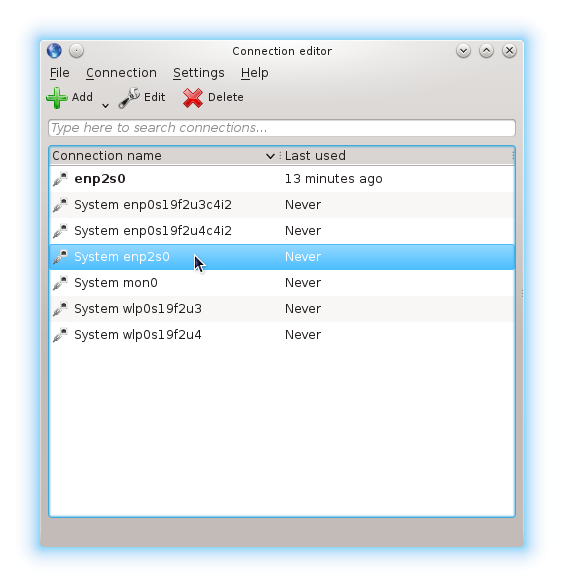Click the red X Delete icon
The height and width of the screenshot is (587, 564).
click(193, 98)
